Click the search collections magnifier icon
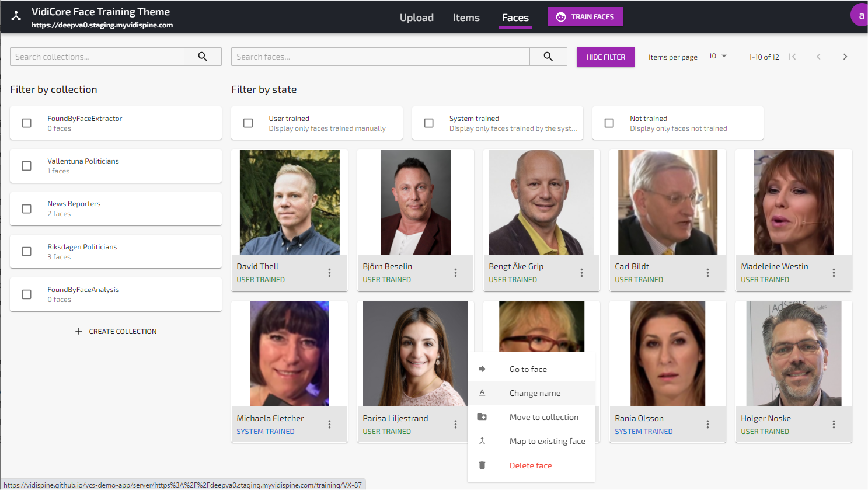 (x=203, y=57)
